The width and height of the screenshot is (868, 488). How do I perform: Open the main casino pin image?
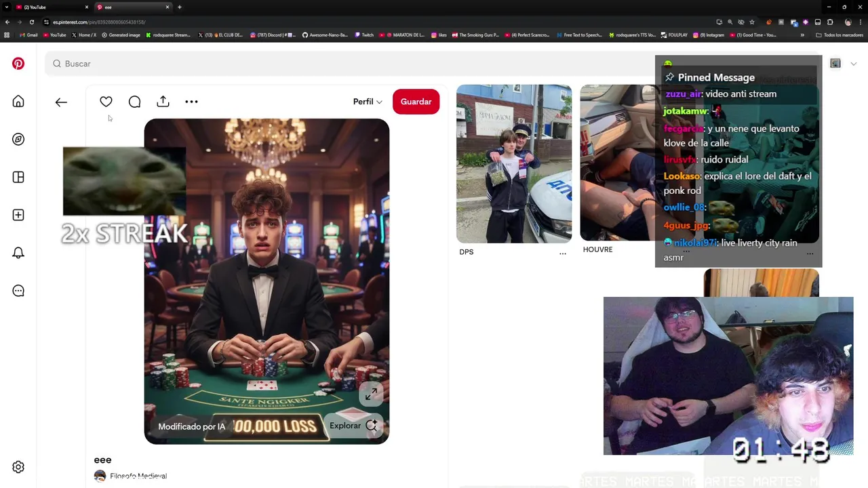click(x=267, y=281)
